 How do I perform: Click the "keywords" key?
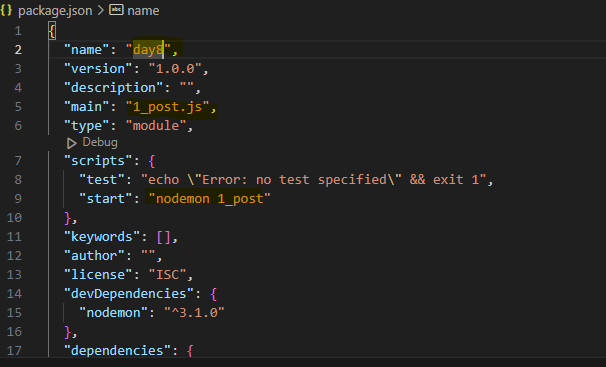(x=102, y=236)
